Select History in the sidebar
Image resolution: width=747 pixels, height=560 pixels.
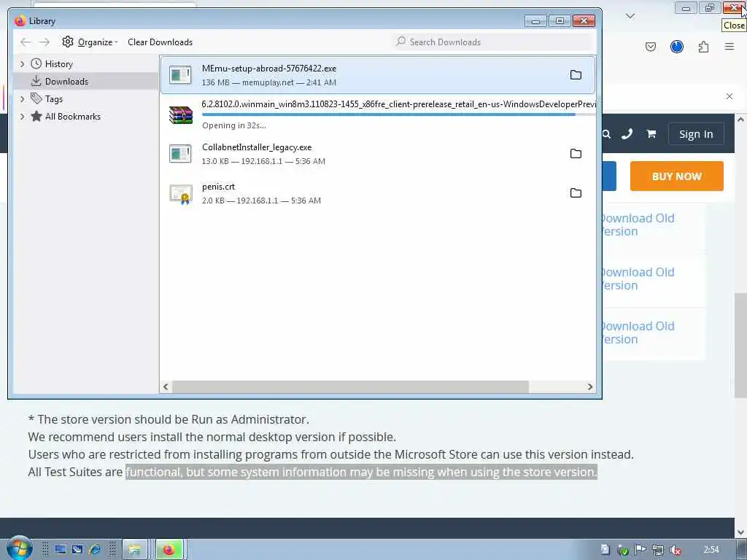pyautogui.click(x=58, y=64)
